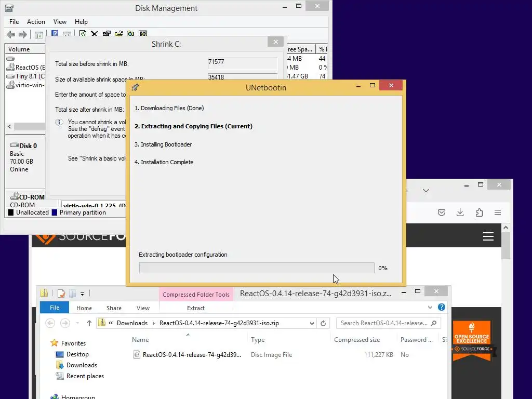The width and height of the screenshot is (532, 399).
Task: Switch to the Home ribbon tab in Explorer
Action: 84,308
